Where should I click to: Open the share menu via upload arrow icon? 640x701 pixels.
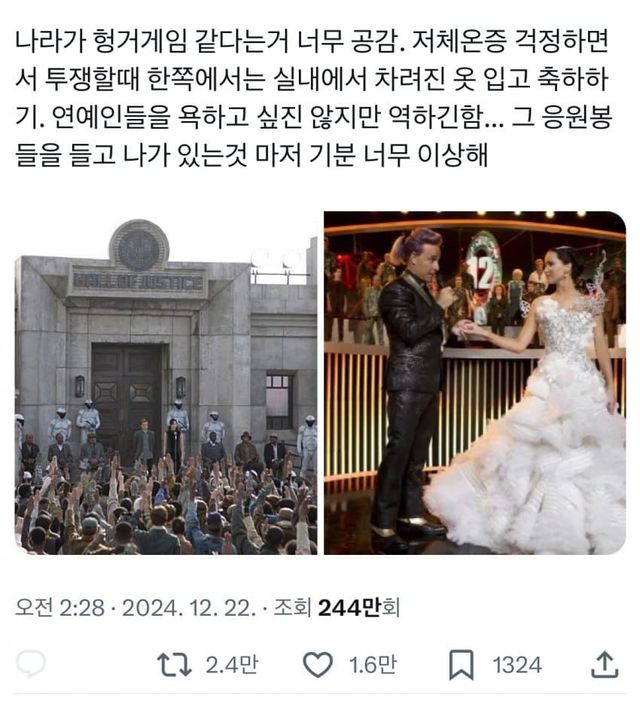coord(605,664)
